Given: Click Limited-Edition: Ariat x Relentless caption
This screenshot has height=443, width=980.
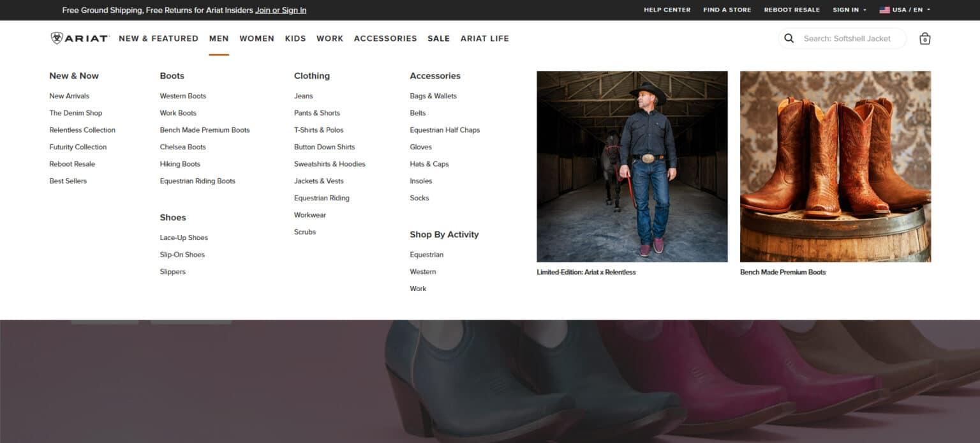Looking at the screenshot, I should pos(586,272).
